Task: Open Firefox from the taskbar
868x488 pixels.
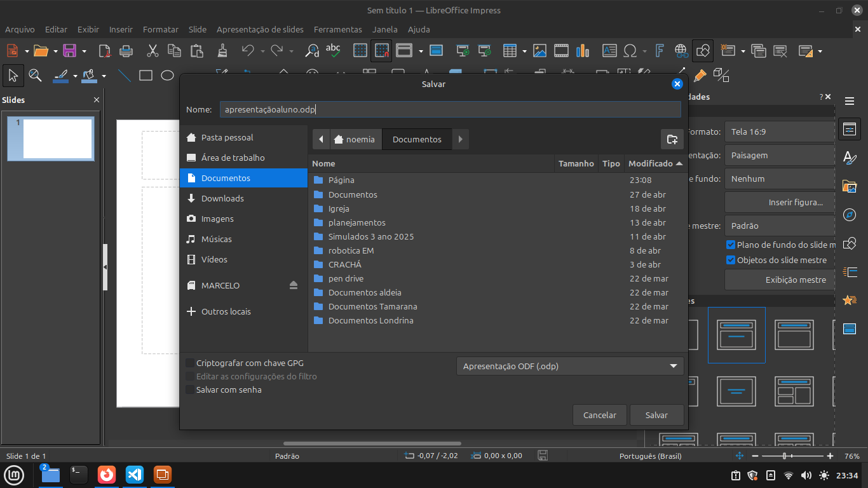Action: [x=107, y=474]
